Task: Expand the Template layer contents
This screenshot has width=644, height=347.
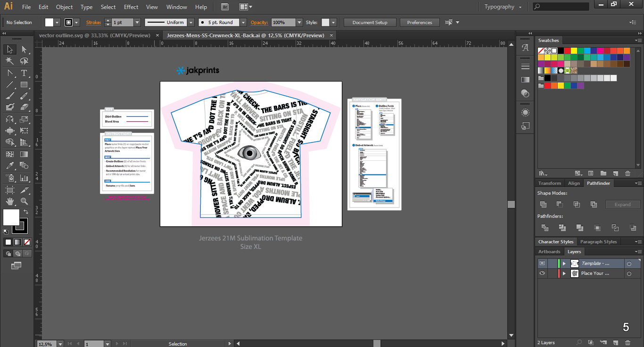Action: click(x=564, y=263)
